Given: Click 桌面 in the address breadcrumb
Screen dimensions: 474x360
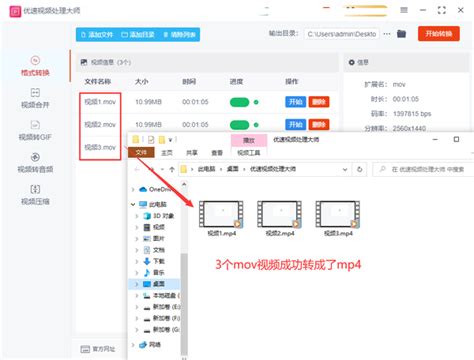Looking at the screenshot, I should coord(232,169).
